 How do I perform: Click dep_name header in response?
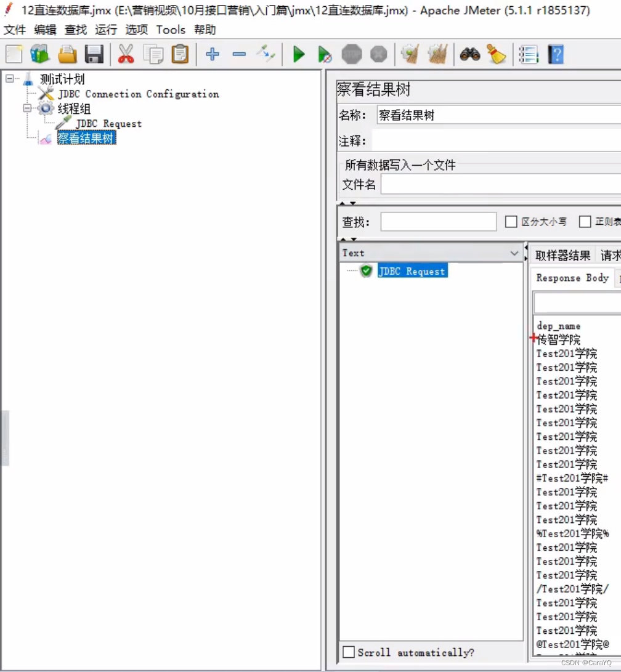pos(558,326)
